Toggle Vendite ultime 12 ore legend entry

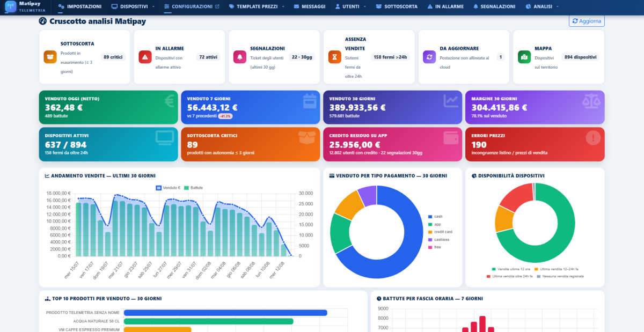click(x=510, y=269)
